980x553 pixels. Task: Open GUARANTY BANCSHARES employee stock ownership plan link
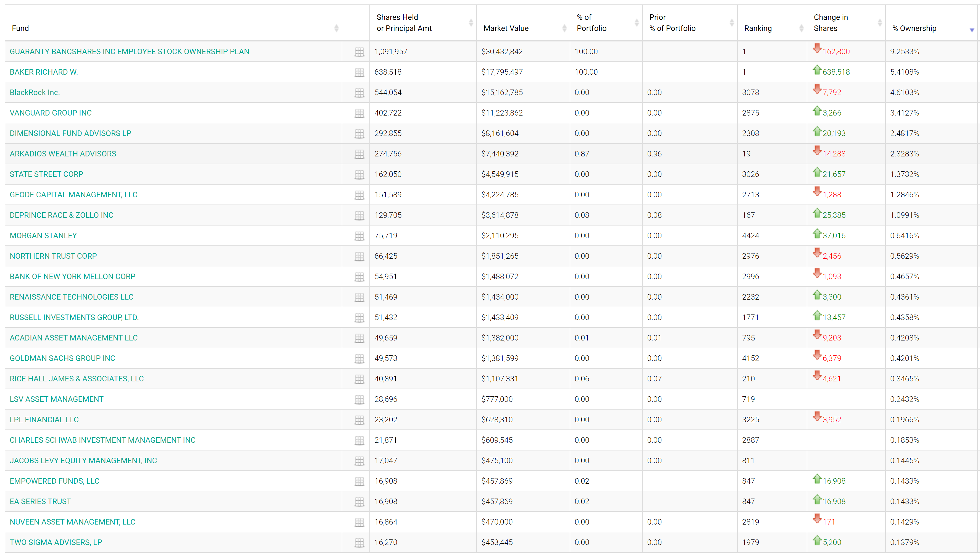click(x=129, y=51)
